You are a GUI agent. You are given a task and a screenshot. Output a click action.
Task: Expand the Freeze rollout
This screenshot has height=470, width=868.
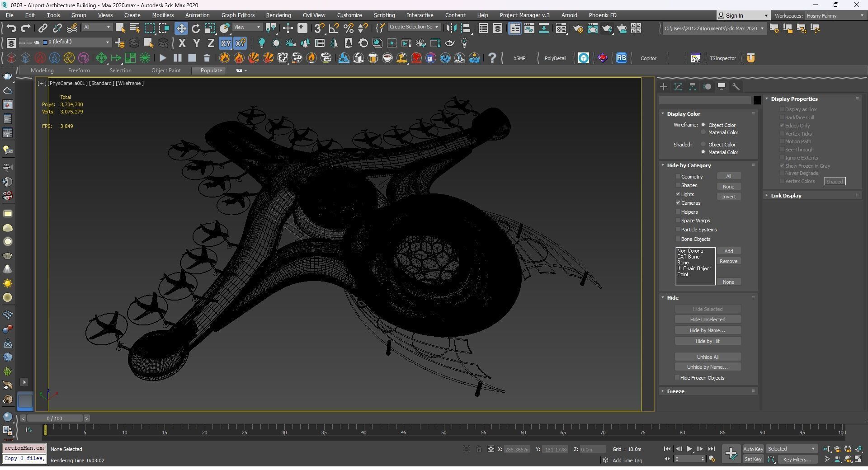coord(675,391)
